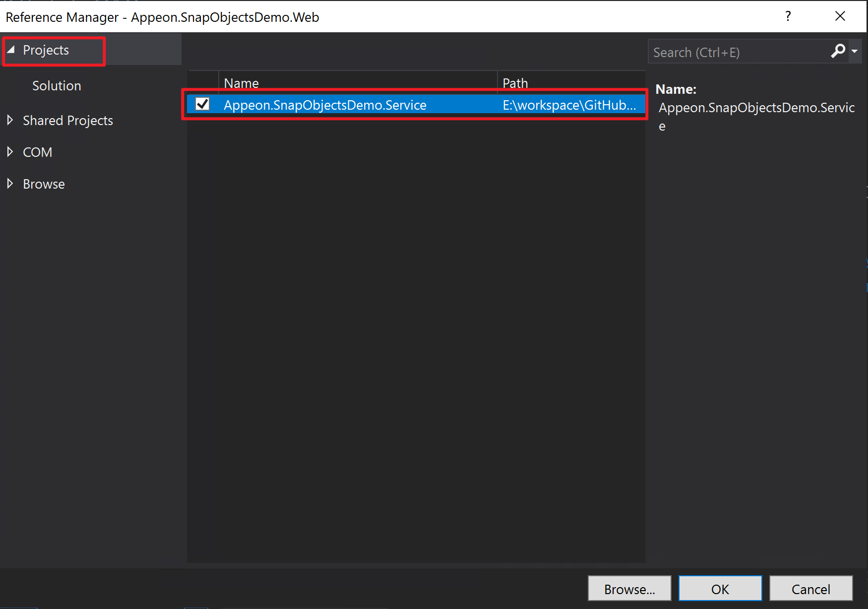868x609 pixels.
Task: Open the help question mark button
Action: (788, 16)
